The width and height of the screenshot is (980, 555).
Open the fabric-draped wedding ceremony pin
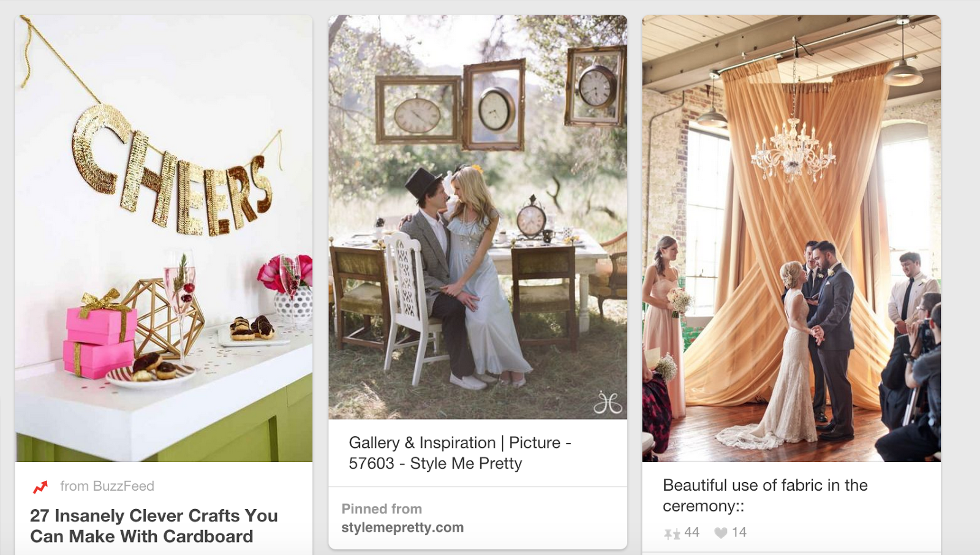[x=791, y=238]
